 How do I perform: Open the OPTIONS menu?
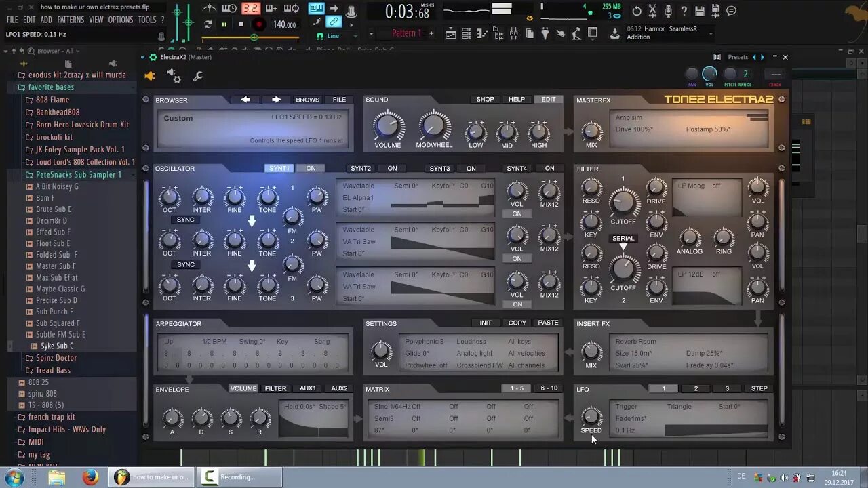click(121, 20)
